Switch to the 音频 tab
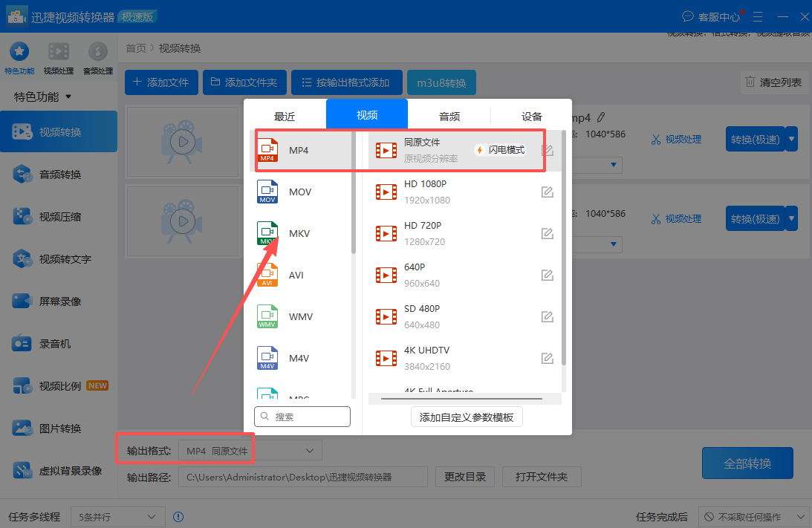The width and height of the screenshot is (812, 528). (449, 116)
